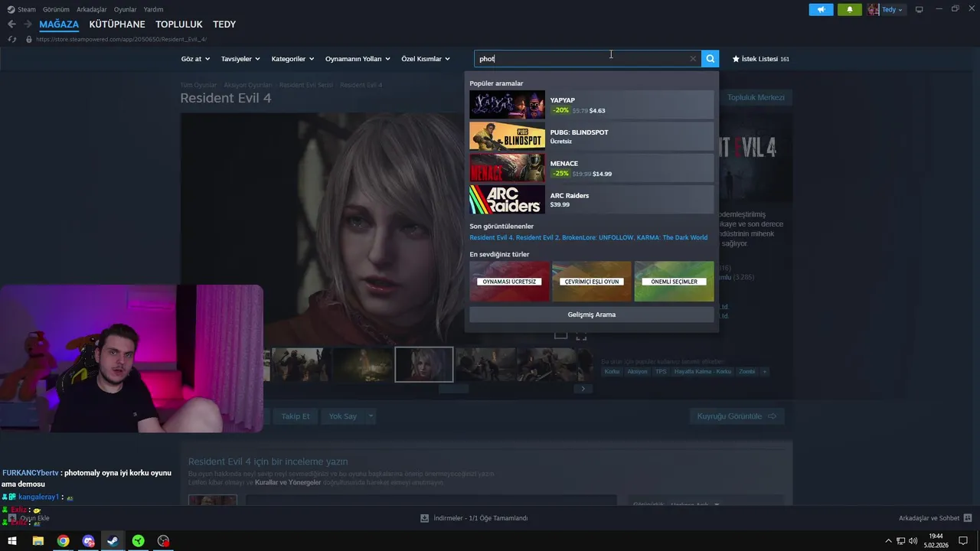
Task: Click the blue announcements megaphone button
Action: point(821,10)
